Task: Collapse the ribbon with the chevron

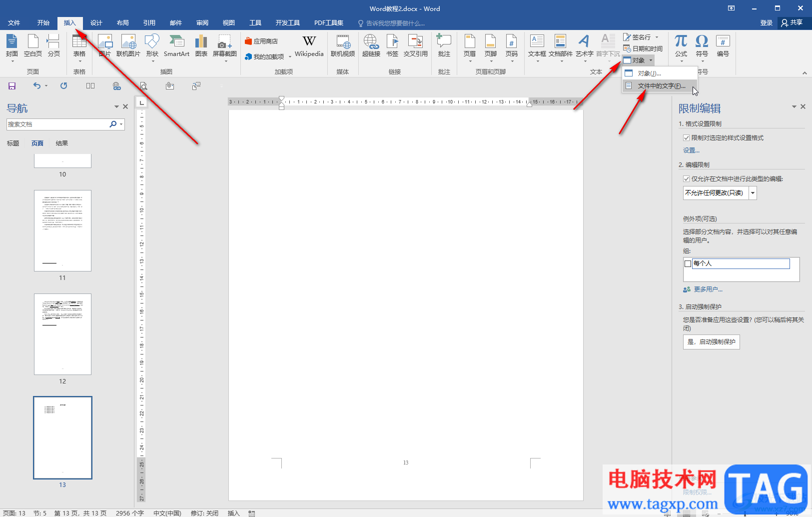Action: coord(805,73)
